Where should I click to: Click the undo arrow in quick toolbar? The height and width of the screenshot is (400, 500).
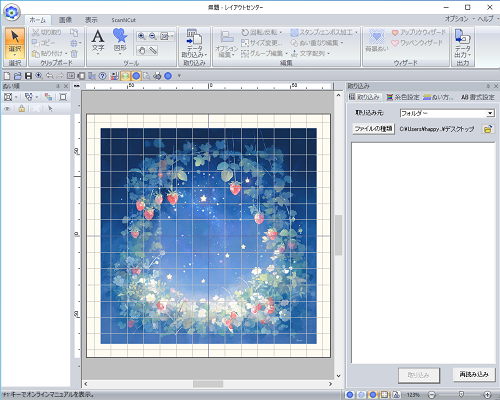[x=50, y=76]
